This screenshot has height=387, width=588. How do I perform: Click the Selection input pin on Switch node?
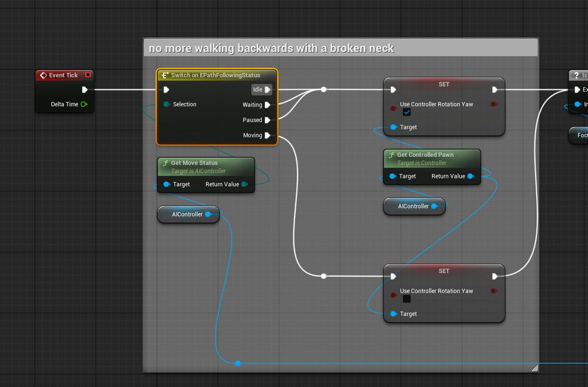point(167,104)
